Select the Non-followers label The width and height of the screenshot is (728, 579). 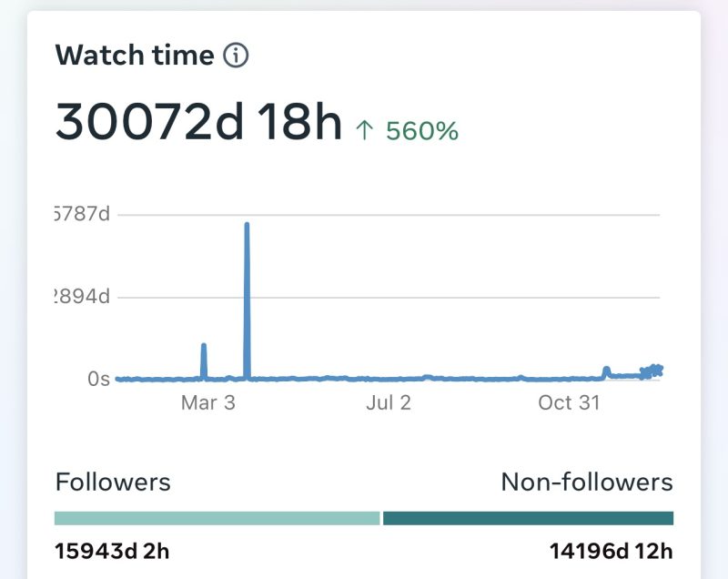pos(587,482)
